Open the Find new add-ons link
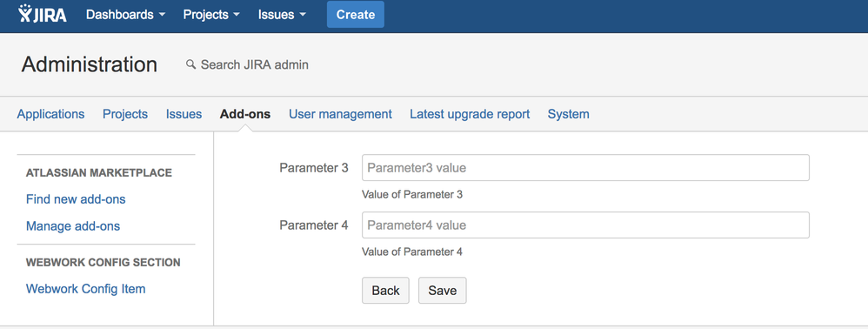868x329 pixels. pyautogui.click(x=76, y=199)
